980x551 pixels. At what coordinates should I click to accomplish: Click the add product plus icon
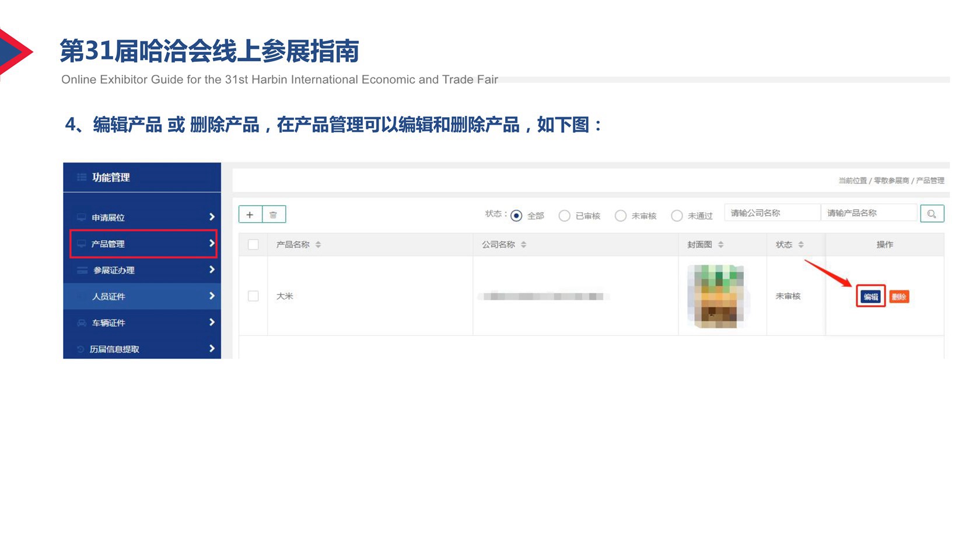[x=250, y=215]
